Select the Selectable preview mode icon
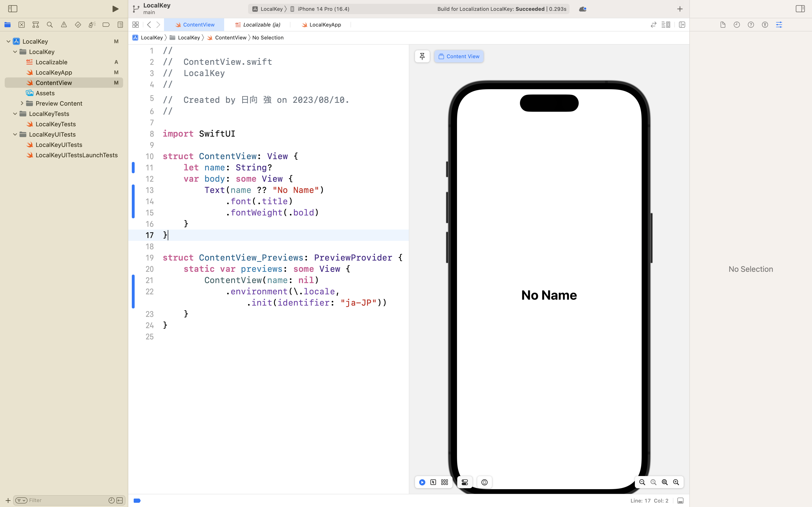812x507 pixels. coord(433,482)
